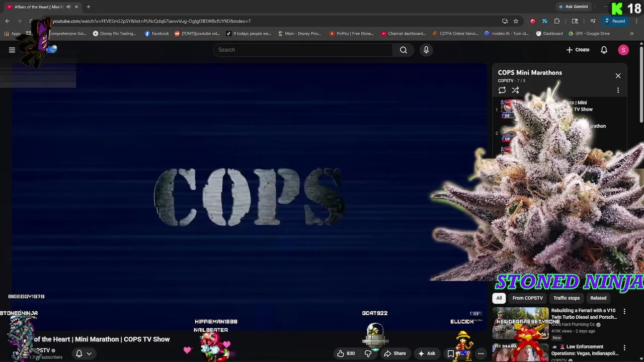Open CDTFA Online Services bookmark
Viewport: 644px width, 362px height.
[x=456, y=34]
